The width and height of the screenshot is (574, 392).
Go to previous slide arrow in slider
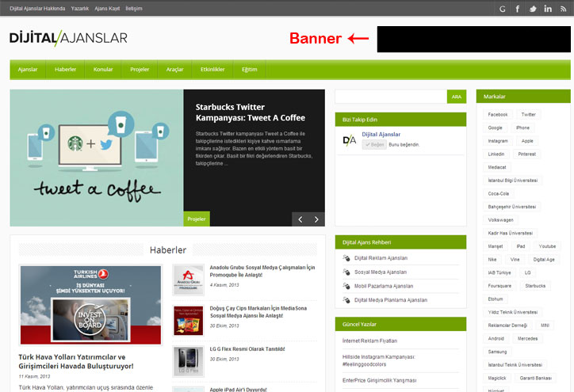click(300, 219)
